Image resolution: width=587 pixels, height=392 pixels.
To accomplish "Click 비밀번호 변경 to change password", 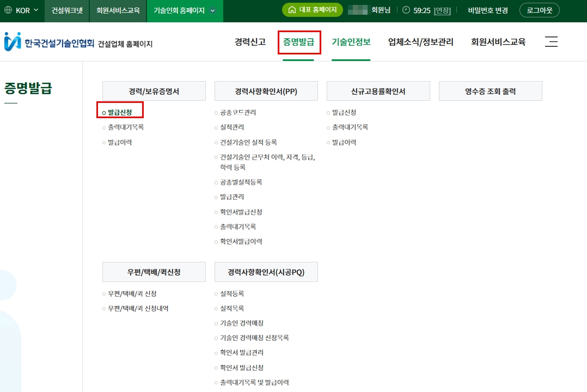I will (x=486, y=10).
